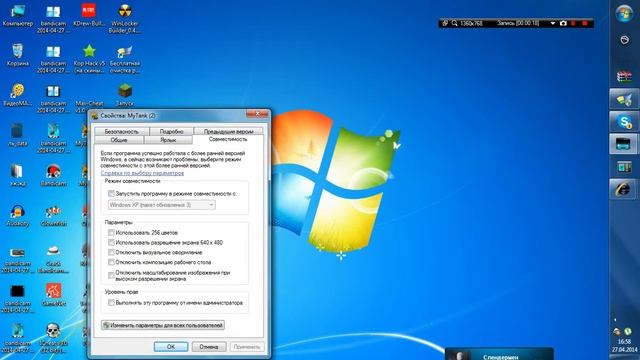
Task: Click the magnifier icon in Bandicam recording bar
Action: (x=454, y=23)
